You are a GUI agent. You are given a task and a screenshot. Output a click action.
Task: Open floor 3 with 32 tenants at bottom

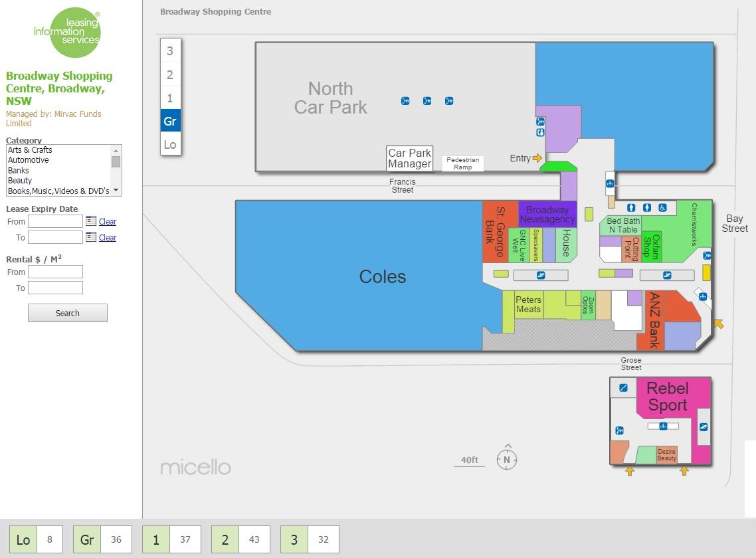(310, 539)
